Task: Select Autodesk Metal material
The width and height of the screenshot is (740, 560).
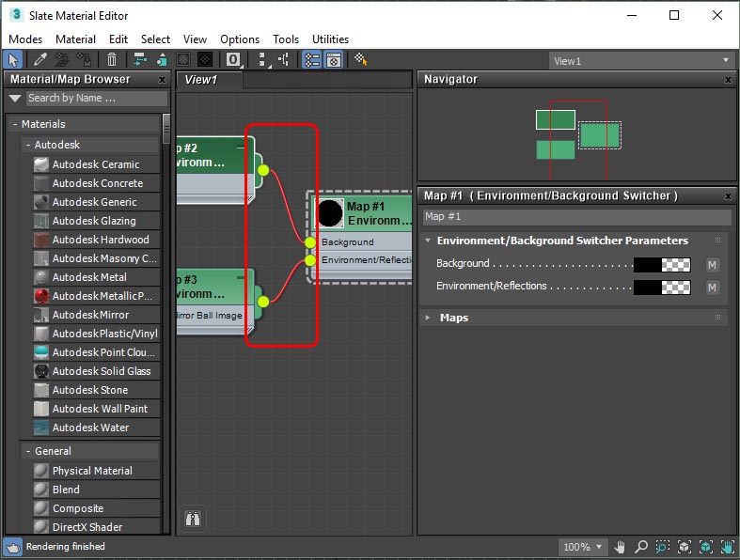Action: (x=96, y=277)
